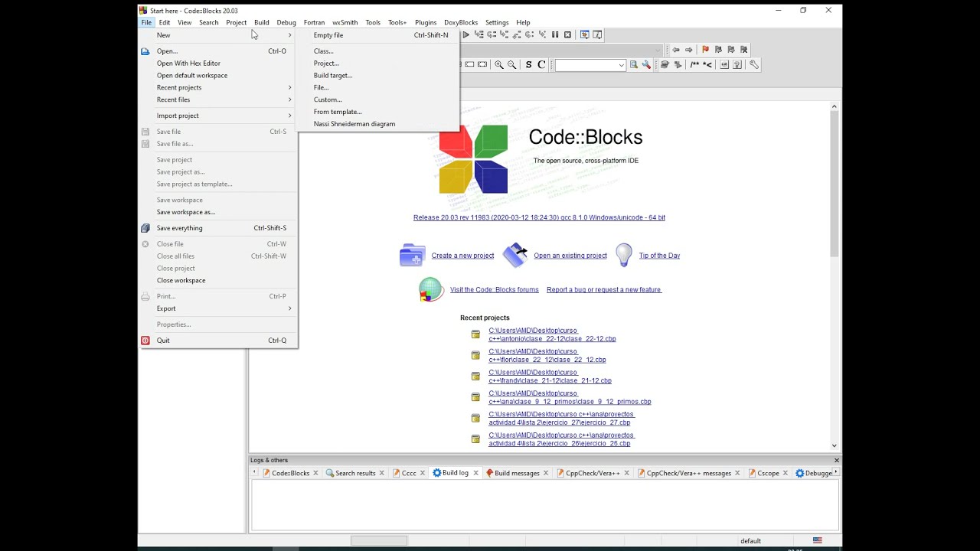The image size is (980, 551).
Task: Click the DoxyBlocks block comment /** icon
Action: click(x=694, y=65)
